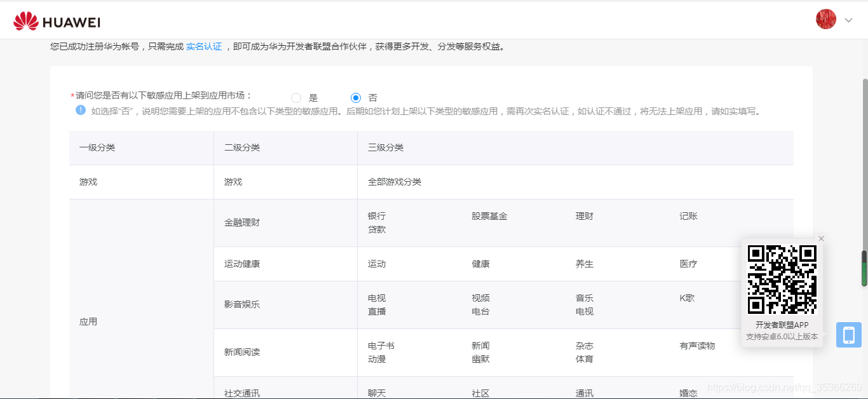Open the 实名认证 link

pyautogui.click(x=204, y=46)
